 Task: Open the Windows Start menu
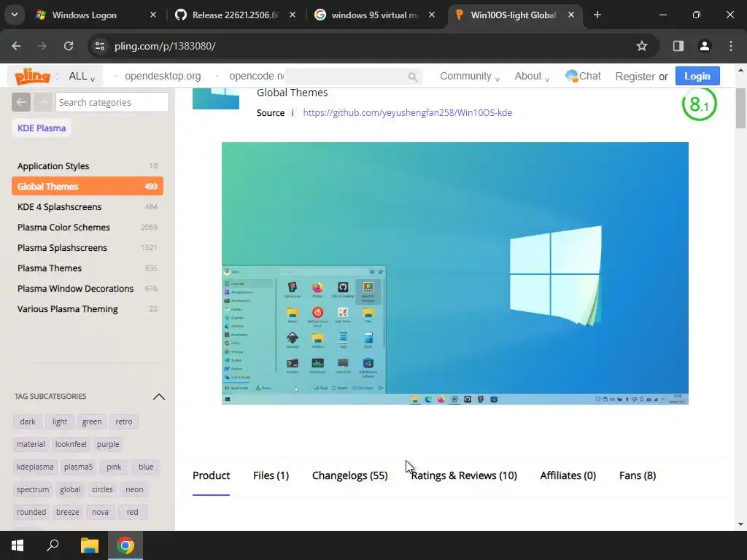pyautogui.click(x=18, y=545)
